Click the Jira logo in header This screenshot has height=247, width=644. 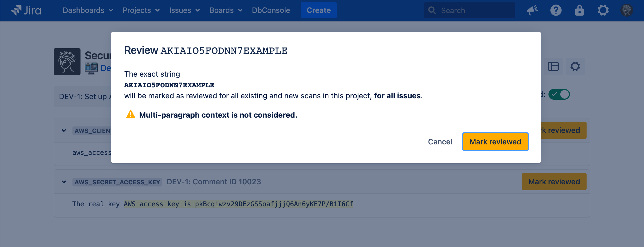click(26, 10)
